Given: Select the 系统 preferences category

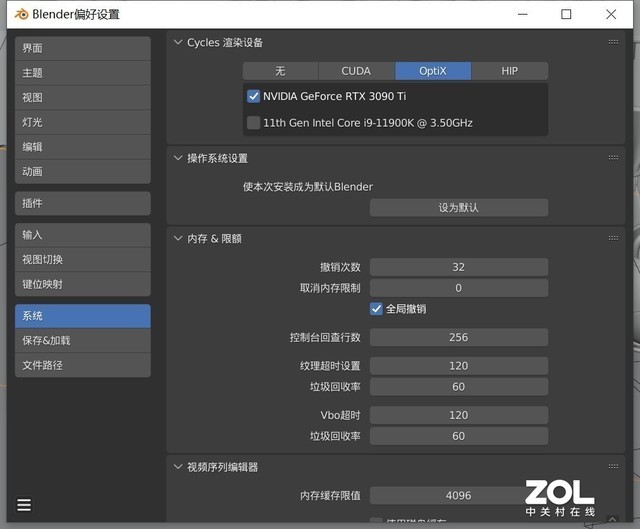Looking at the screenshot, I should (x=83, y=316).
